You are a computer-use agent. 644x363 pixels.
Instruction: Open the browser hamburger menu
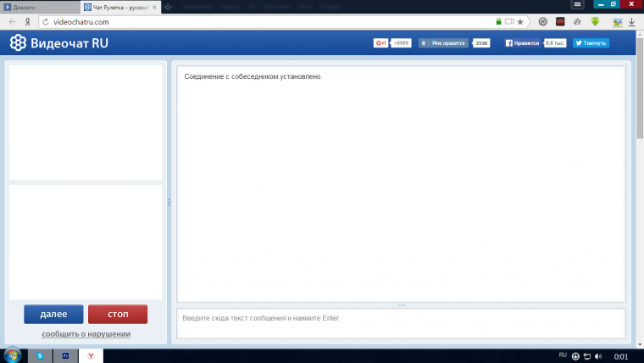point(578,5)
